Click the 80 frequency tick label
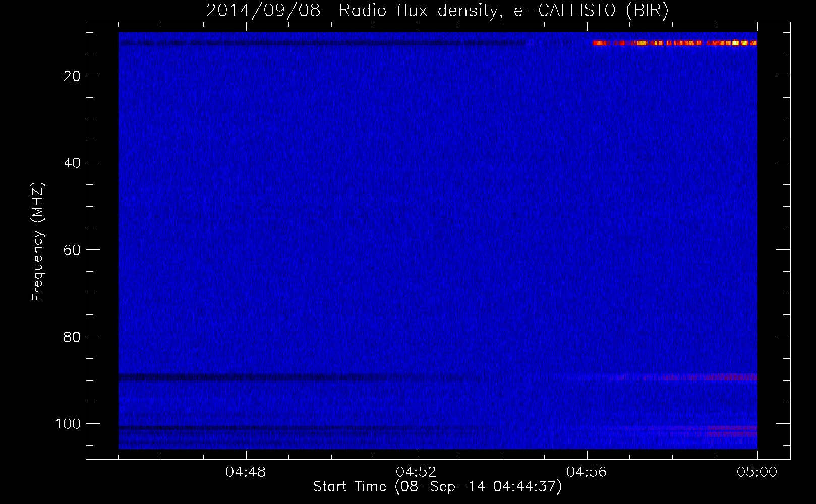This screenshot has width=816, height=504. tap(73, 337)
